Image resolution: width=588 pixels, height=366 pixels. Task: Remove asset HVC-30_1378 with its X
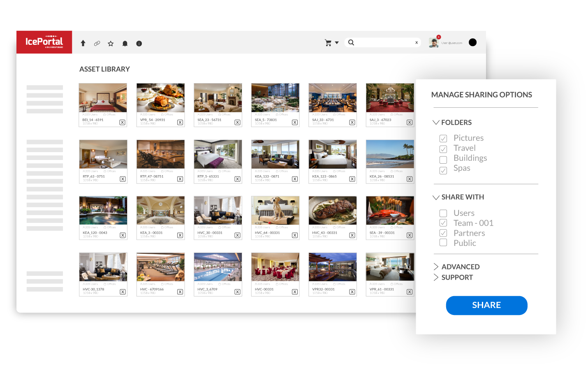(123, 292)
